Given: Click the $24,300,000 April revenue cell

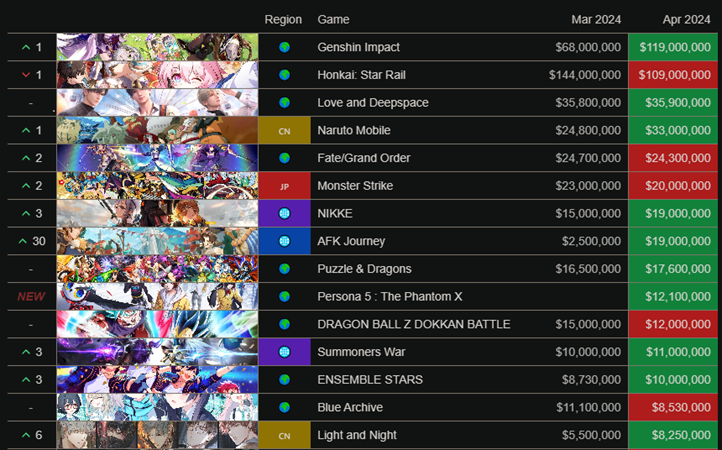Looking at the screenshot, I should click(x=673, y=158).
